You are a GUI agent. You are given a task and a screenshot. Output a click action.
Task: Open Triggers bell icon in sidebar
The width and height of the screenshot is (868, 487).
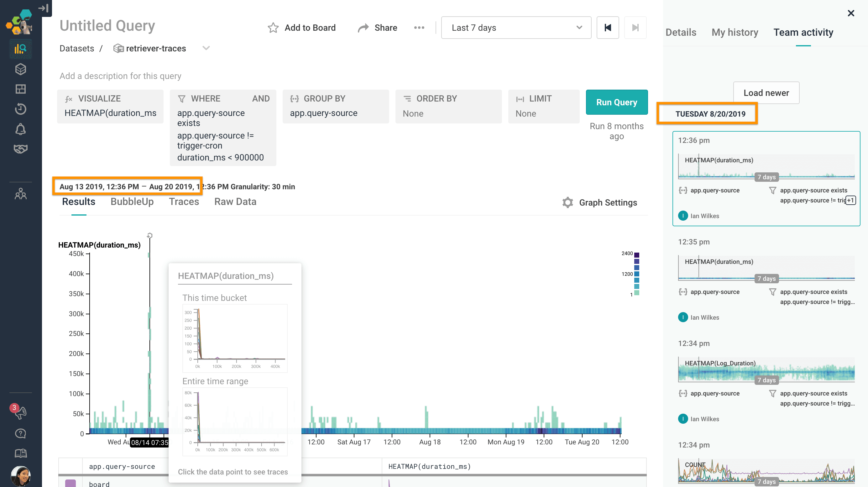(x=21, y=129)
